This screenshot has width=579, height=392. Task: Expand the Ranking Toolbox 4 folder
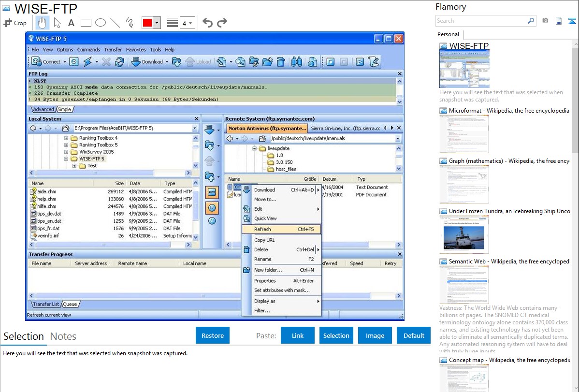click(x=66, y=138)
